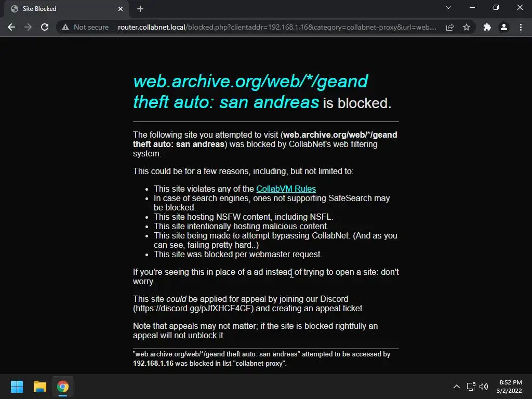Click the 192.168.1.16 address in footer
The width and height of the screenshot is (532, 399).
coord(153,363)
